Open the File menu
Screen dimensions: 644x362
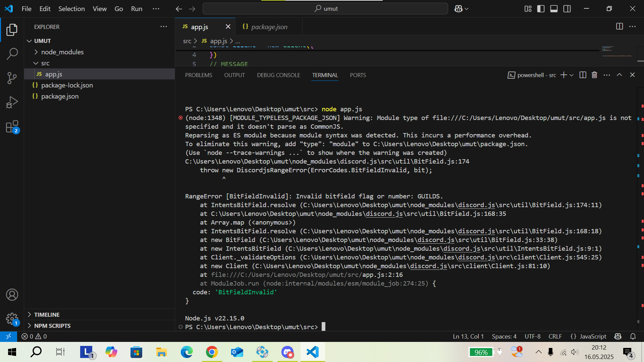[x=26, y=9]
